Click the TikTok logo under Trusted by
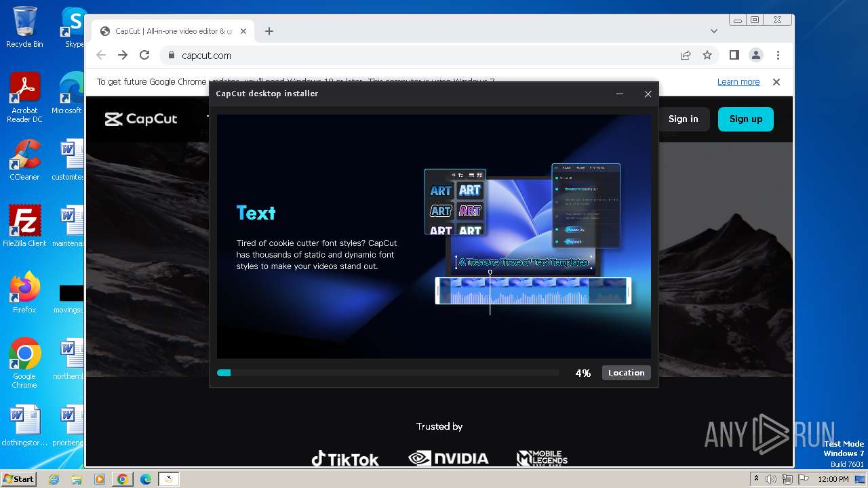The height and width of the screenshot is (488, 868). pos(344,459)
